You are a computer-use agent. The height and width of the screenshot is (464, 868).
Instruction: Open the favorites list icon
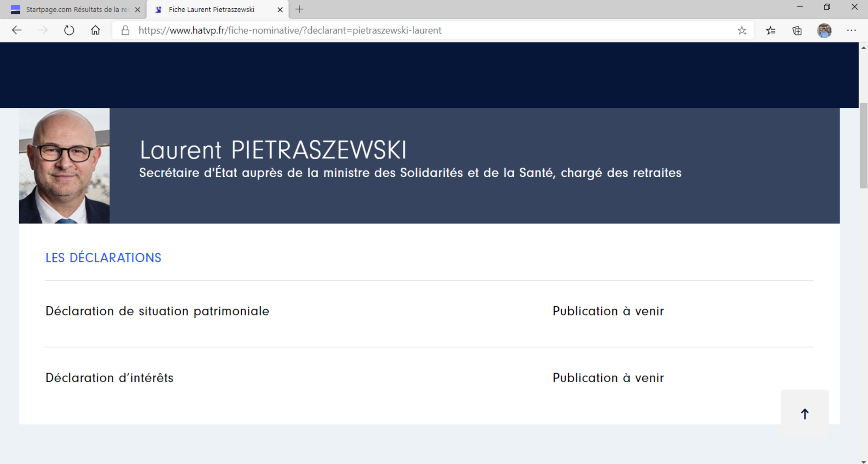tap(770, 30)
